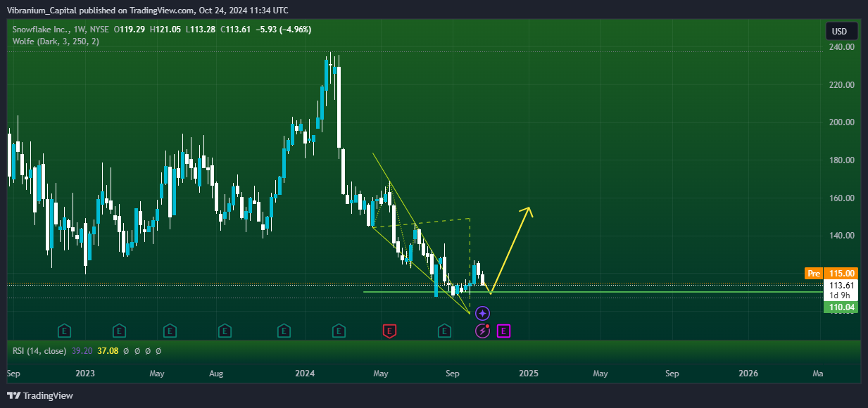The image size is (868, 408).
Task: Click the 2024 time axis label
Action: 305,374
